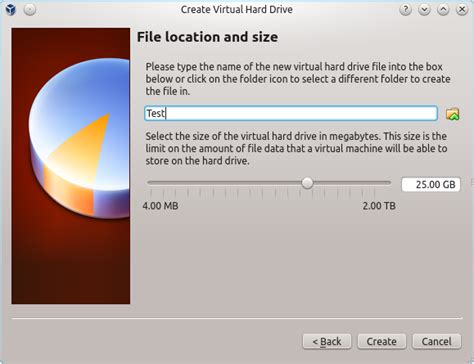Close the Create Virtual Hard Drive dialog

(462, 10)
